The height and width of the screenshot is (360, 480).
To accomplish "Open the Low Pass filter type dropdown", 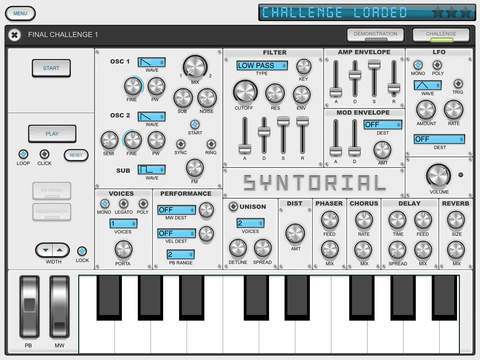I will click(x=262, y=66).
